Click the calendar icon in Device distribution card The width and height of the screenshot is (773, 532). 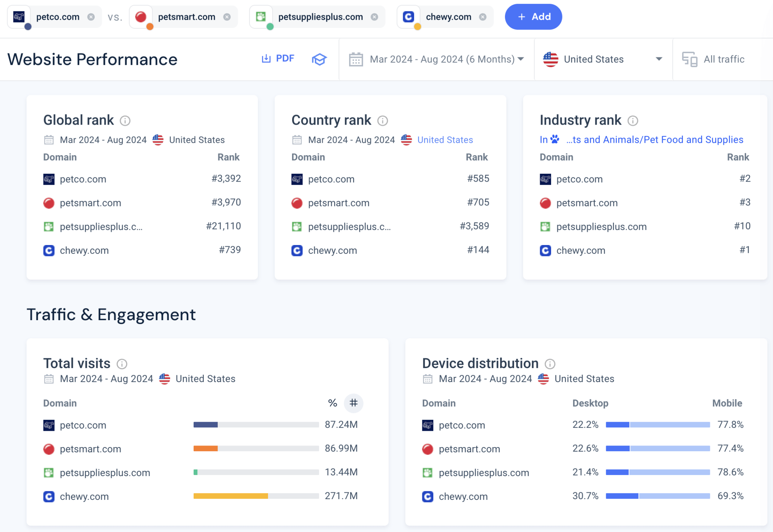[x=428, y=379]
